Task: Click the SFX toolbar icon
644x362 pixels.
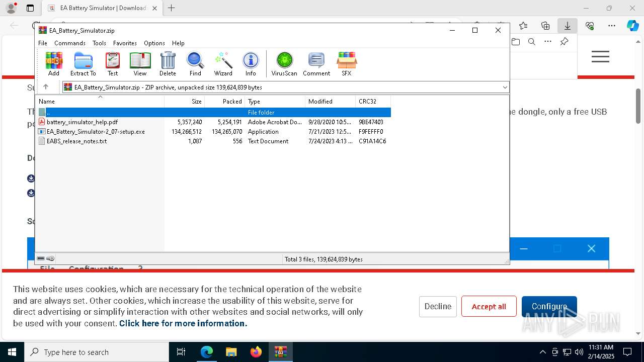Action: (347, 64)
